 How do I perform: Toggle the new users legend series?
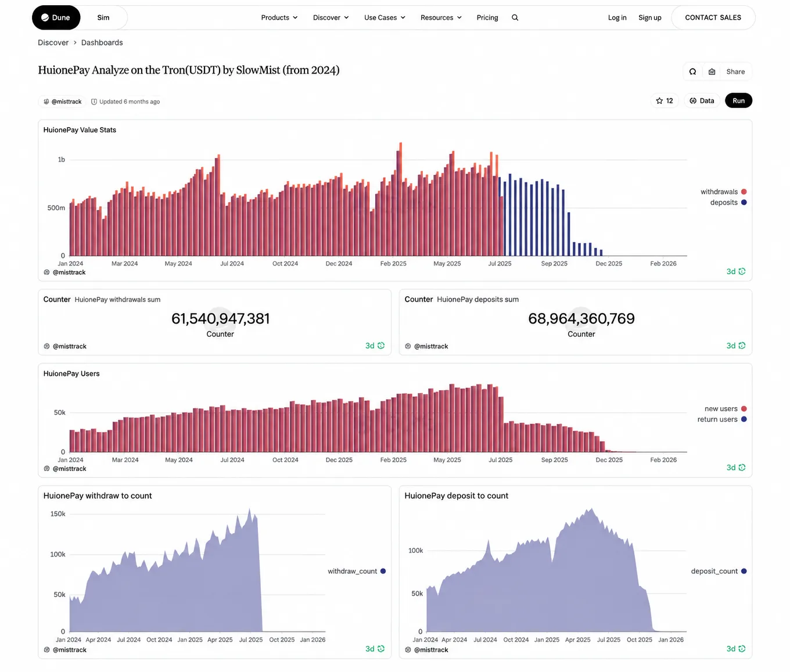click(726, 409)
